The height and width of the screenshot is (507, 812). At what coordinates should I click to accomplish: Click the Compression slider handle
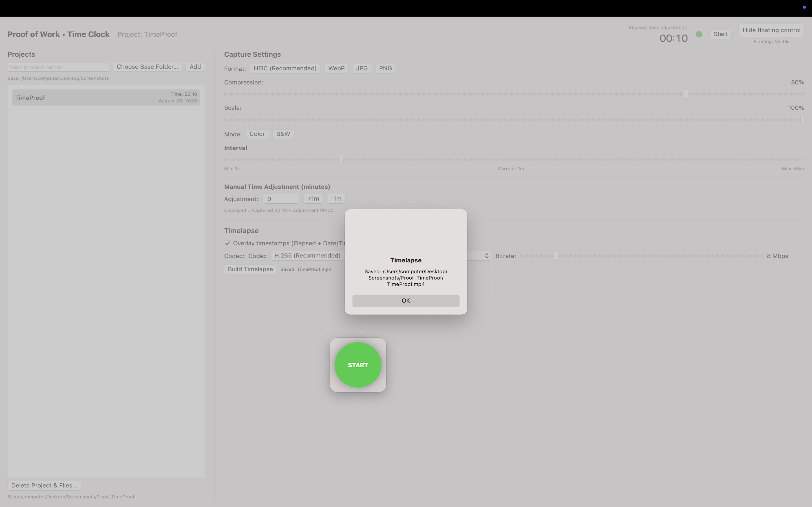686,94
